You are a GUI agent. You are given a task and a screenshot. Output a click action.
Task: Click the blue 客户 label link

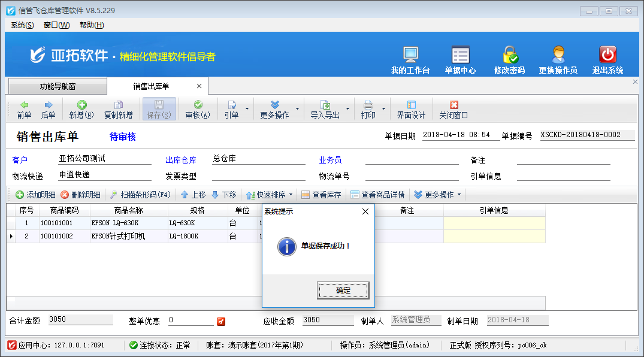(x=20, y=160)
